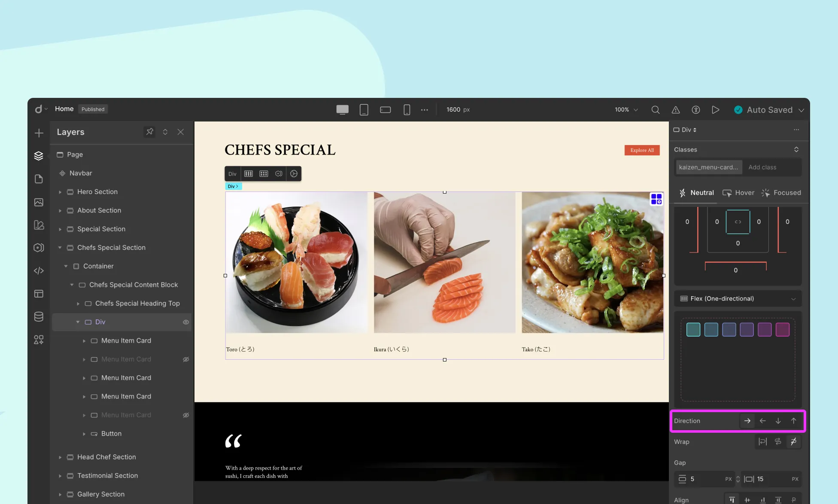This screenshot has width=838, height=504.
Task: Open the layout table icon in sidebar
Action: [x=39, y=294]
